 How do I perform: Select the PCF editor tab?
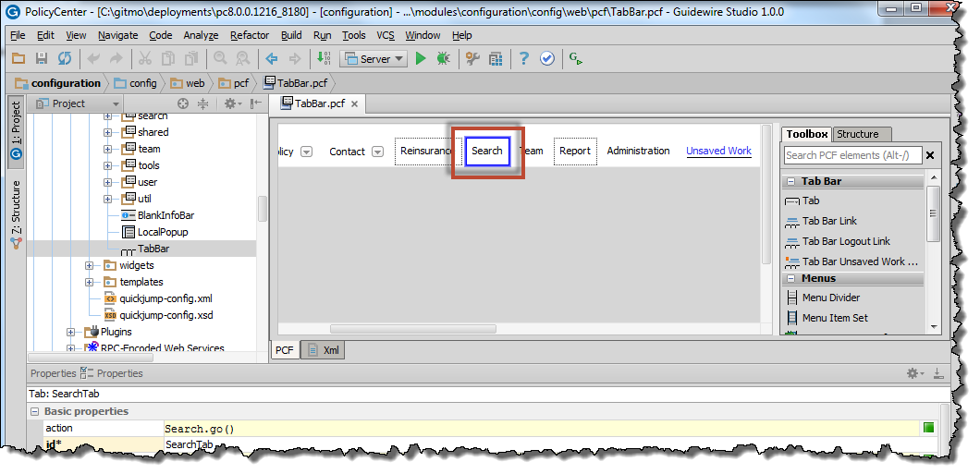tap(285, 350)
